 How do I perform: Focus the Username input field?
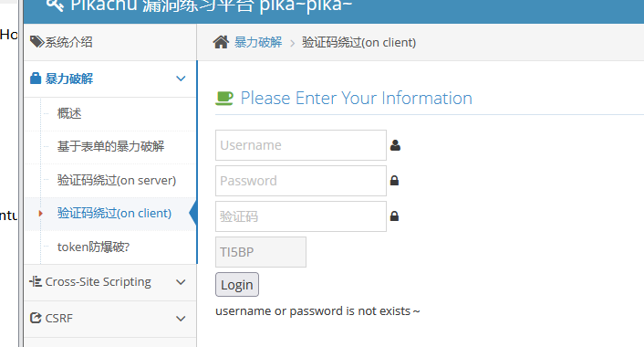tap(301, 145)
